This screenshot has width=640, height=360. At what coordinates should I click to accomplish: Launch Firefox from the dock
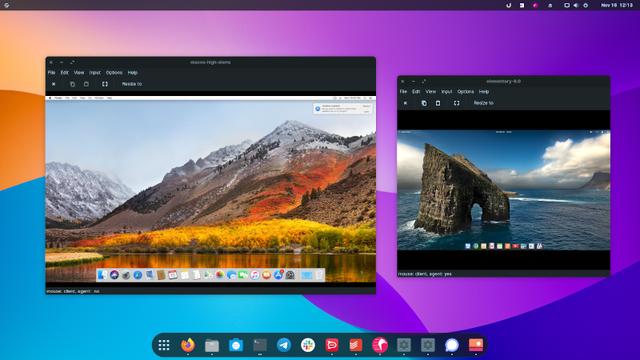188,345
